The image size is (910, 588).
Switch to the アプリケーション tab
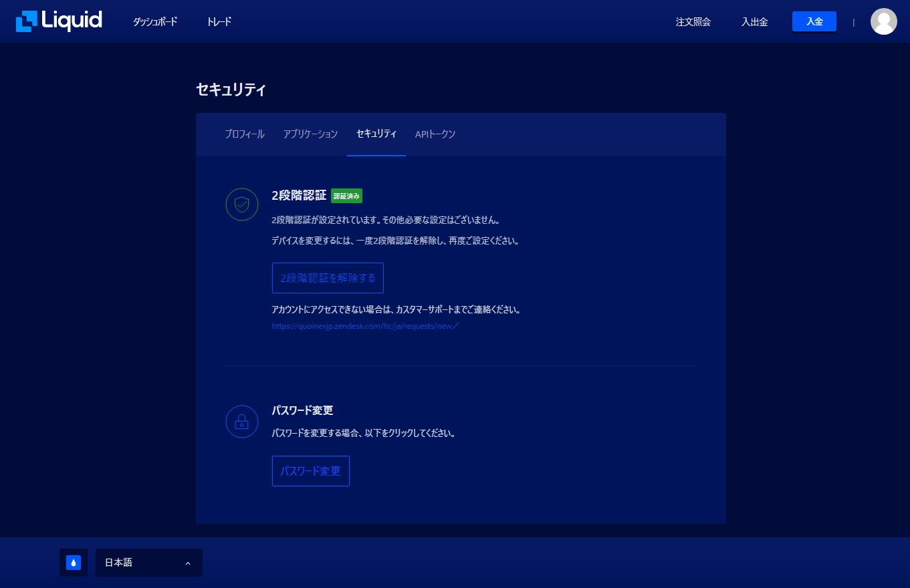point(310,134)
